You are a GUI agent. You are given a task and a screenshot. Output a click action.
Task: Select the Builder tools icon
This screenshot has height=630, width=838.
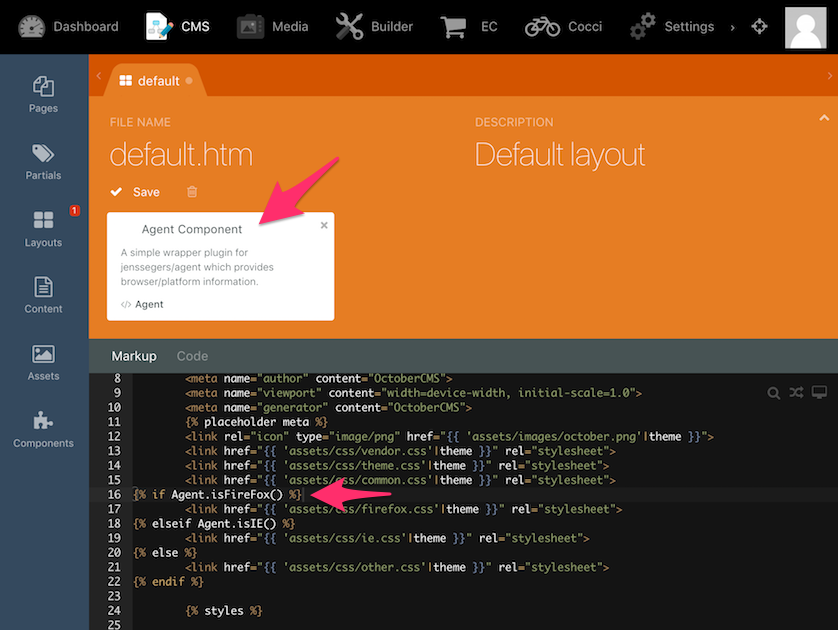[350, 27]
